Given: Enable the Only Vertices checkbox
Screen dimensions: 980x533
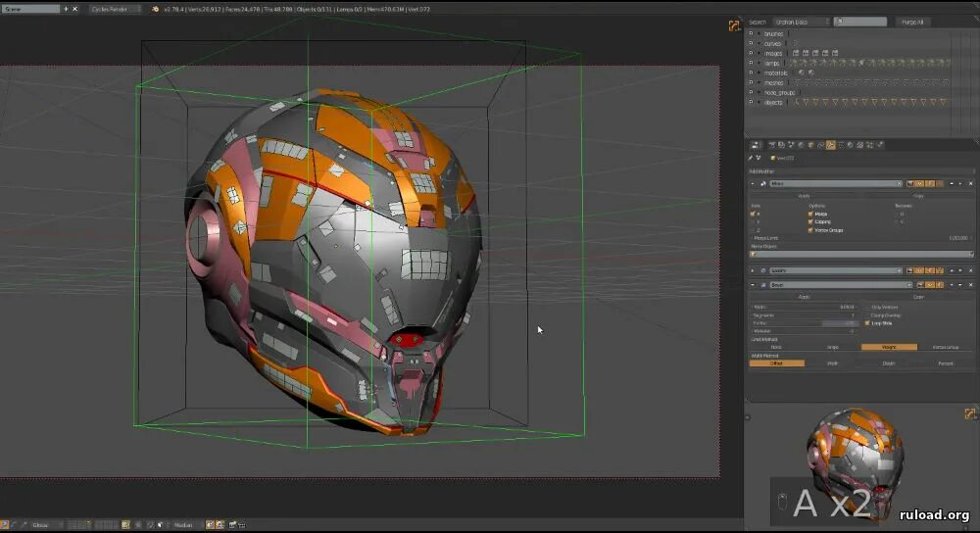Looking at the screenshot, I should 867,308.
